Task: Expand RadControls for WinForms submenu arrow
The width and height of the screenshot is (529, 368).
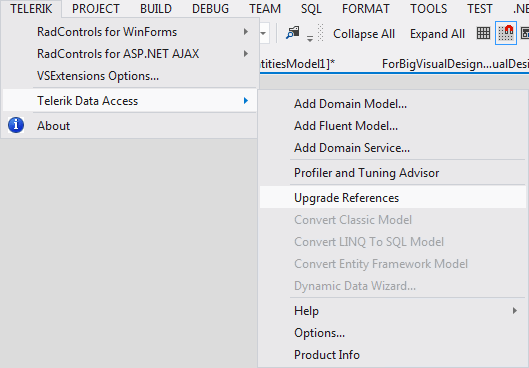Action: [x=246, y=32]
